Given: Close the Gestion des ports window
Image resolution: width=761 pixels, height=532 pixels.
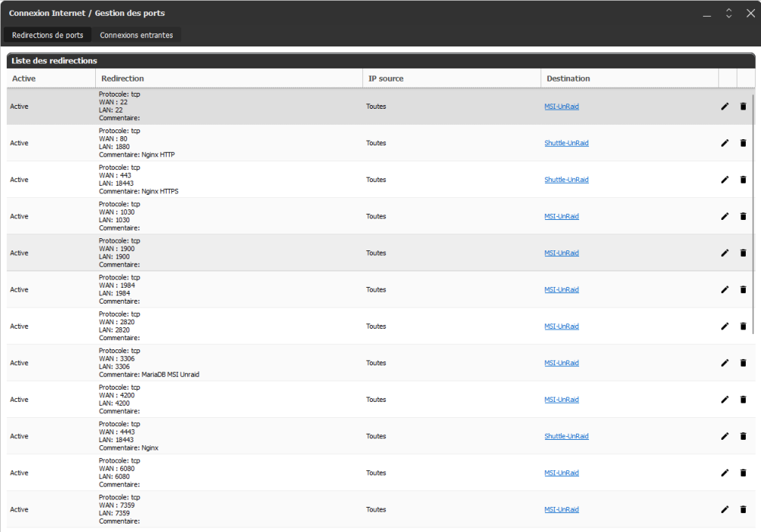Looking at the screenshot, I should (x=751, y=13).
